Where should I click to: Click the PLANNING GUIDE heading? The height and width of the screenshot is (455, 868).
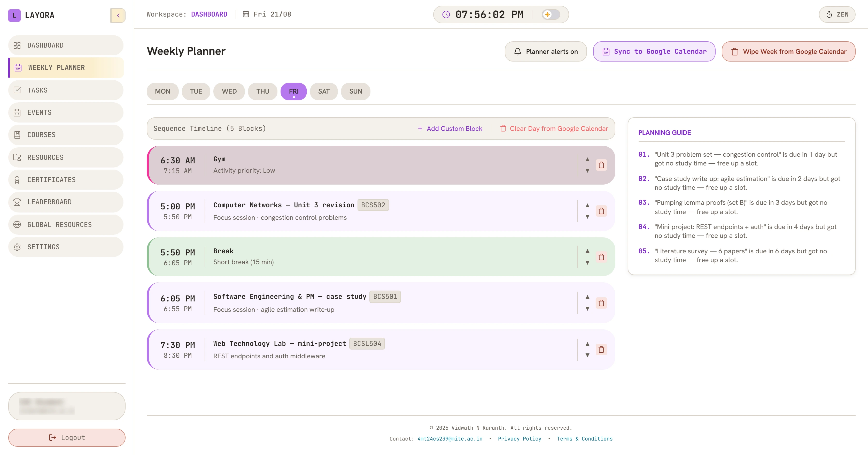[x=664, y=133]
